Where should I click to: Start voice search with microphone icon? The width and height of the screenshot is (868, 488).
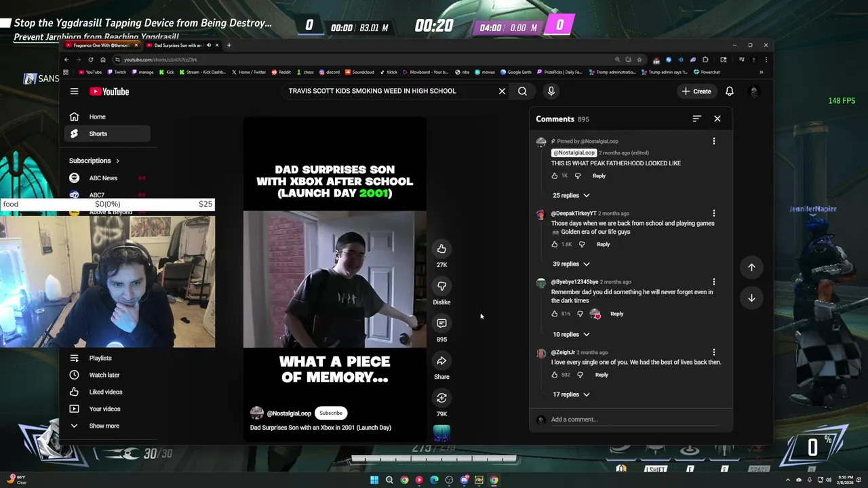tap(551, 91)
